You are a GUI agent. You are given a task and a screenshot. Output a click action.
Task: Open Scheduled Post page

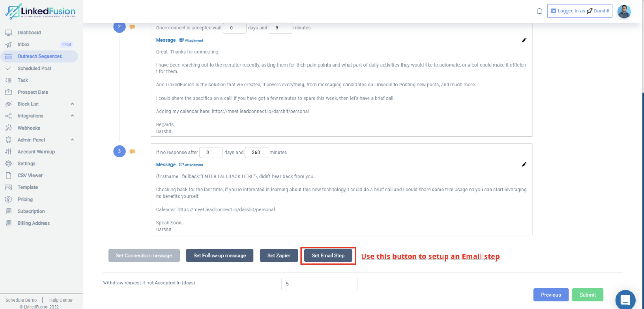pyautogui.click(x=34, y=68)
